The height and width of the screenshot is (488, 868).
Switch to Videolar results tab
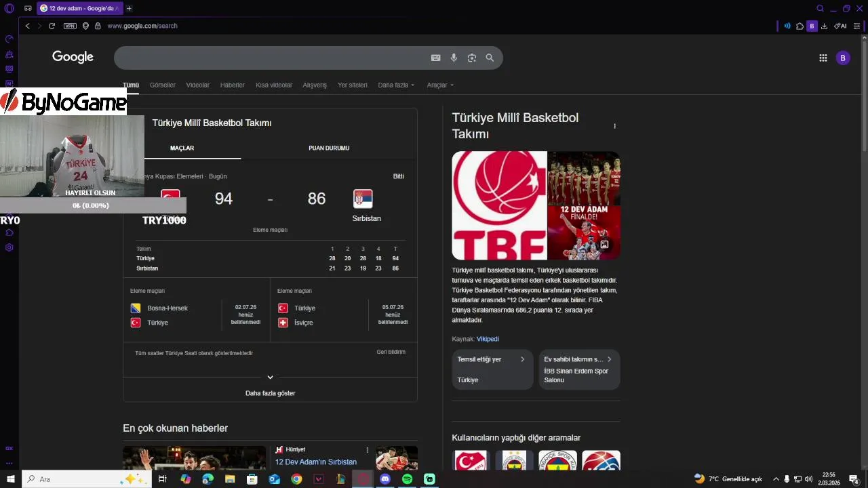click(198, 85)
